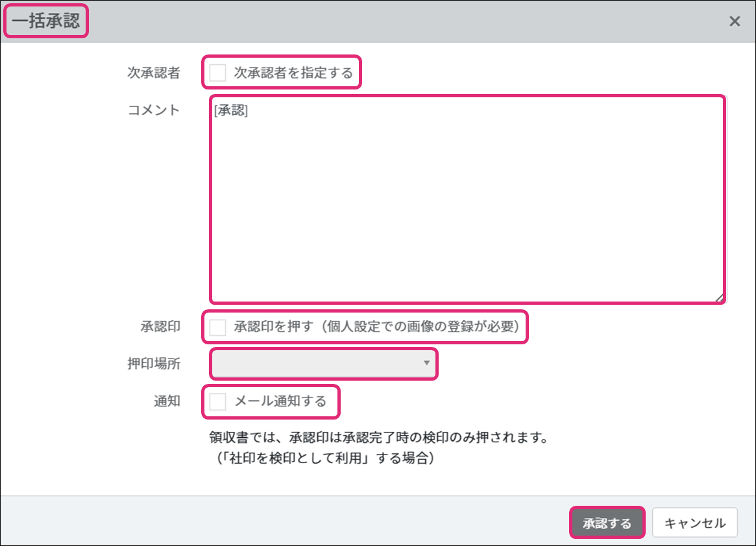Screen dimensions: 756x546
Task: Click the comment box resize handle
Action: pos(719,298)
